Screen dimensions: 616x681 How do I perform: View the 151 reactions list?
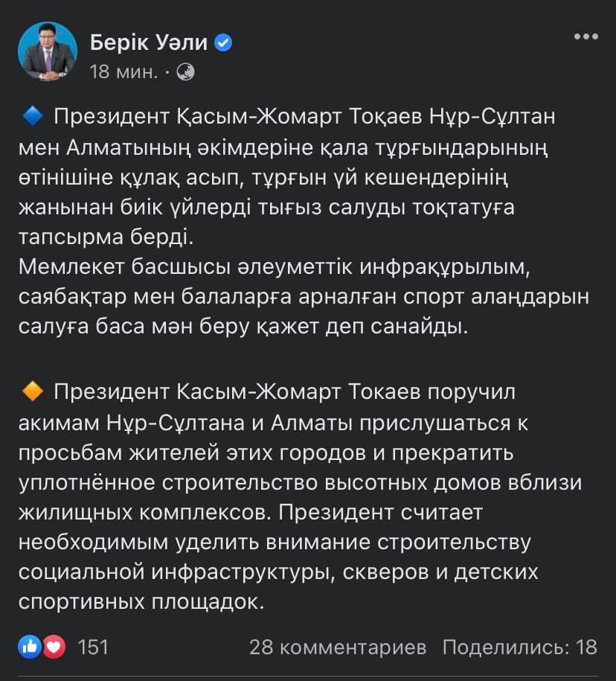click(93, 647)
